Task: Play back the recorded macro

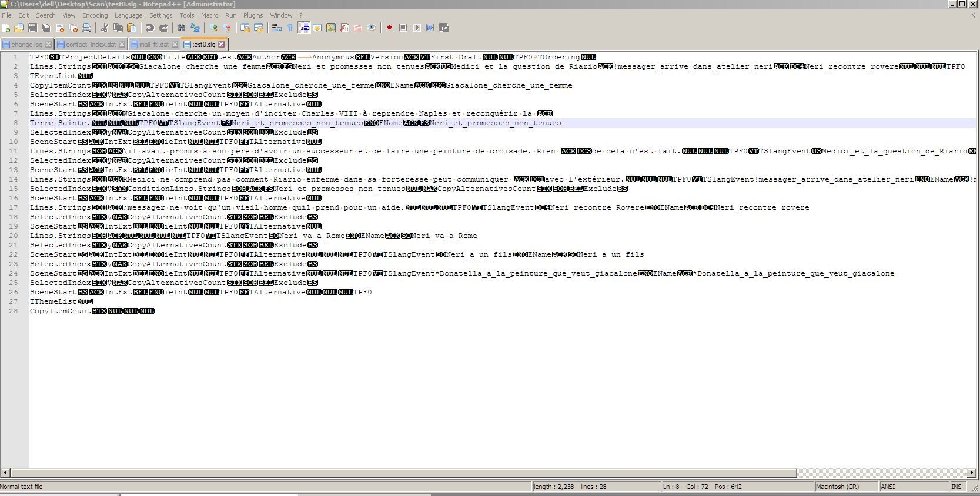Action: 417,28
